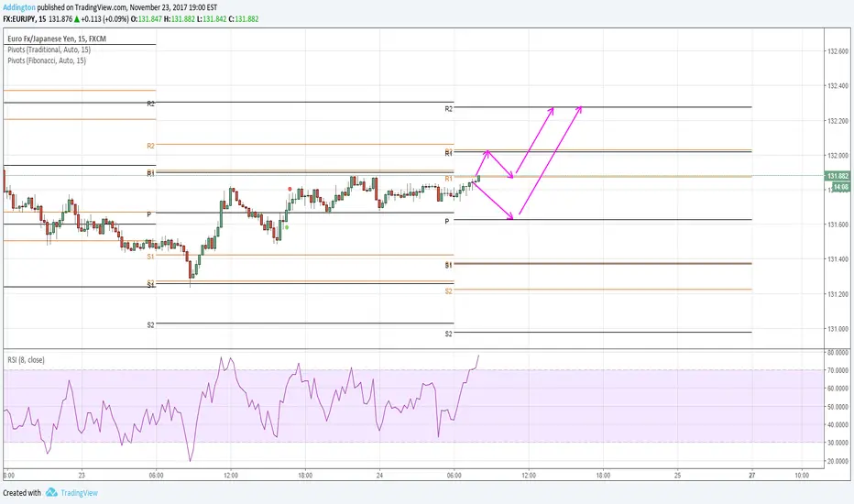The height and width of the screenshot is (504, 854).
Task: Click the close value C:131.882 in header
Action: tap(244, 19)
